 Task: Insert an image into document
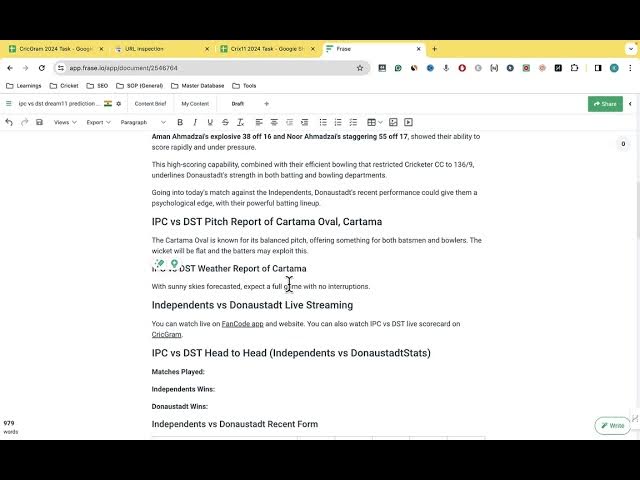click(393, 122)
